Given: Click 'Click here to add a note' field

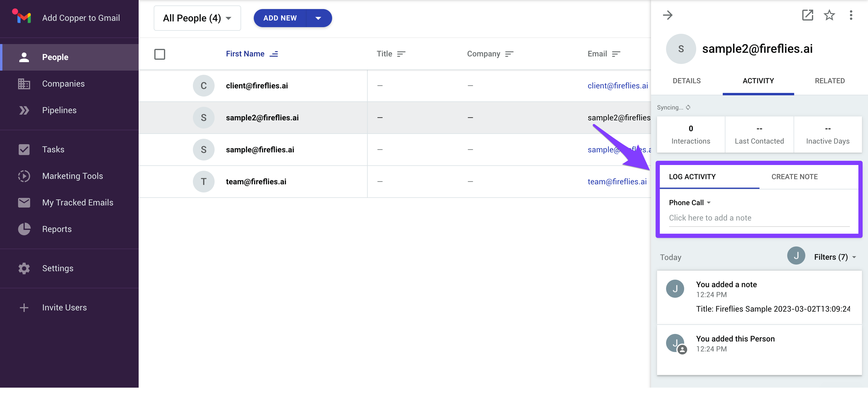Looking at the screenshot, I should tap(759, 218).
